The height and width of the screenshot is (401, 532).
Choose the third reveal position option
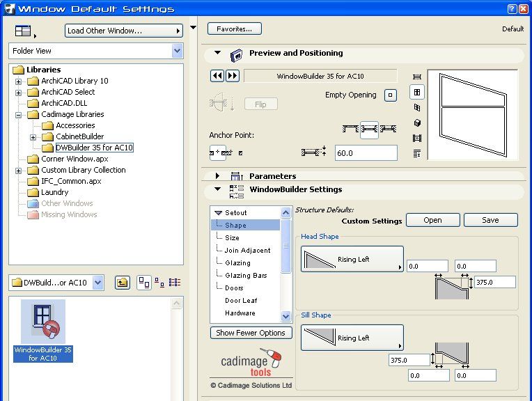point(388,129)
